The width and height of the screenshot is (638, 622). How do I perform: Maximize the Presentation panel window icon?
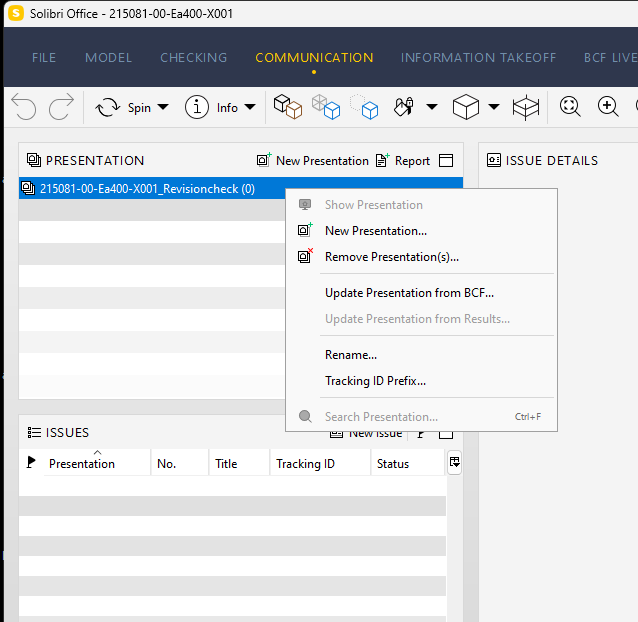[446, 161]
